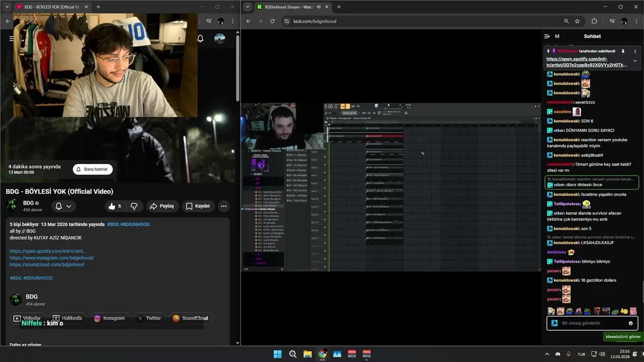Click the YouTube notifications bell icon

pos(200,39)
